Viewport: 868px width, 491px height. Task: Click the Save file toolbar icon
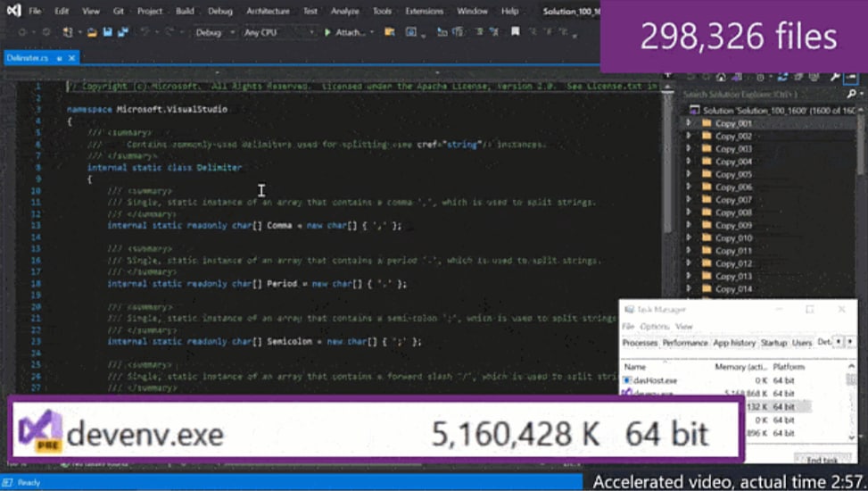[107, 33]
